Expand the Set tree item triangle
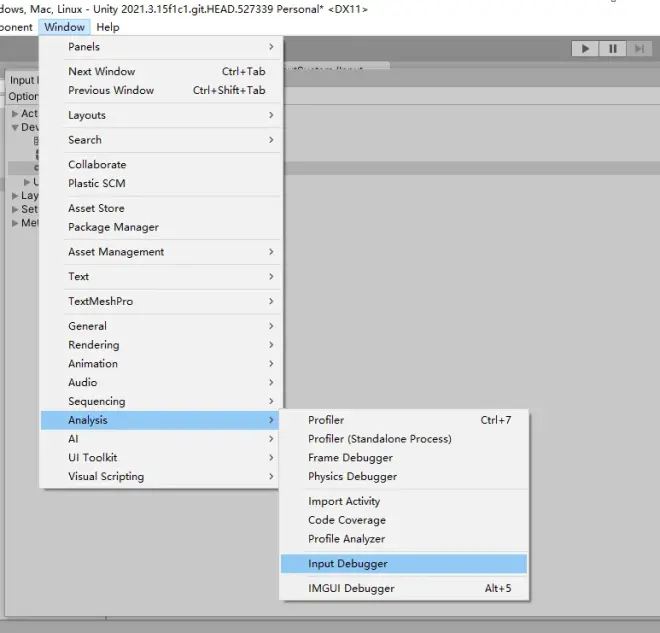The image size is (660, 633). [15, 209]
